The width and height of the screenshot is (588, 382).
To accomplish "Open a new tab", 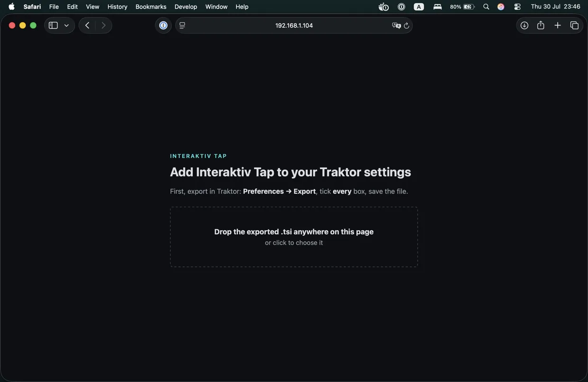I will click(x=558, y=26).
